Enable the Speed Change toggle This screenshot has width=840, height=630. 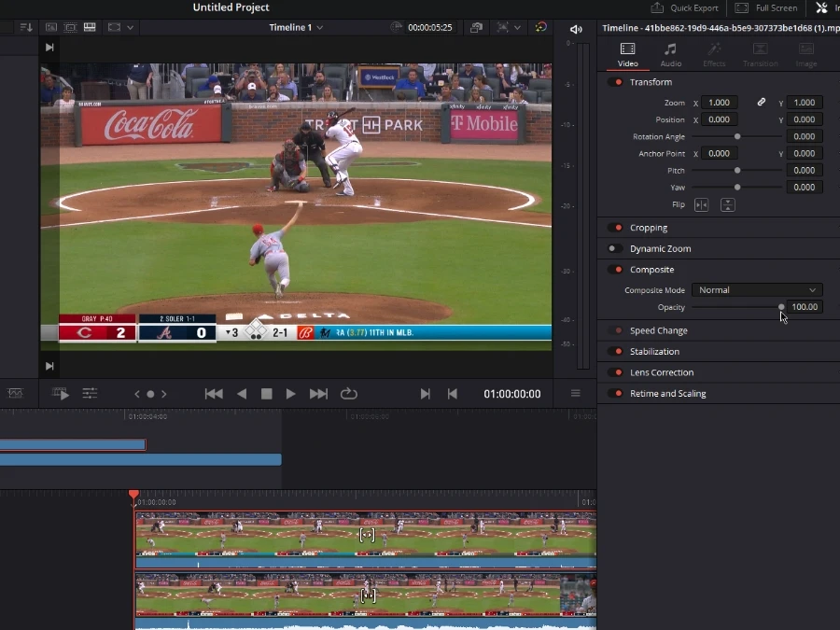point(616,330)
